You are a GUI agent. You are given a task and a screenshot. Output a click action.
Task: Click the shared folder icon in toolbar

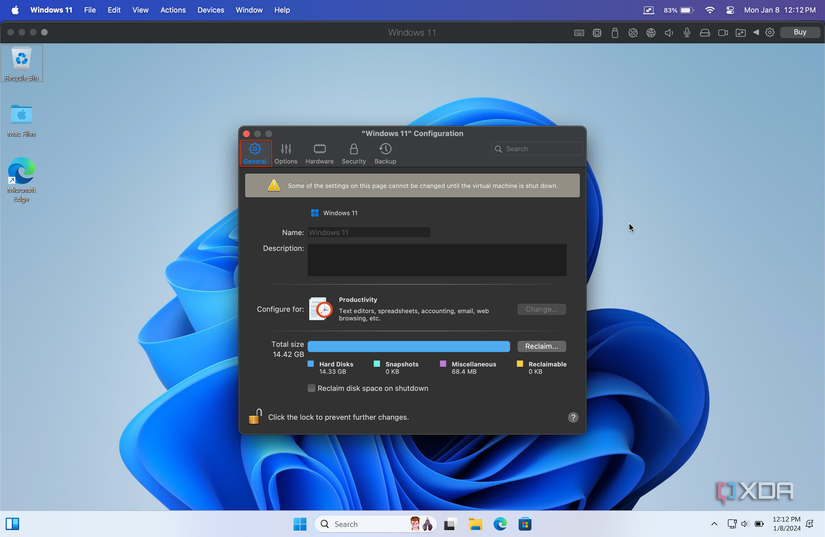(x=741, y=33)
